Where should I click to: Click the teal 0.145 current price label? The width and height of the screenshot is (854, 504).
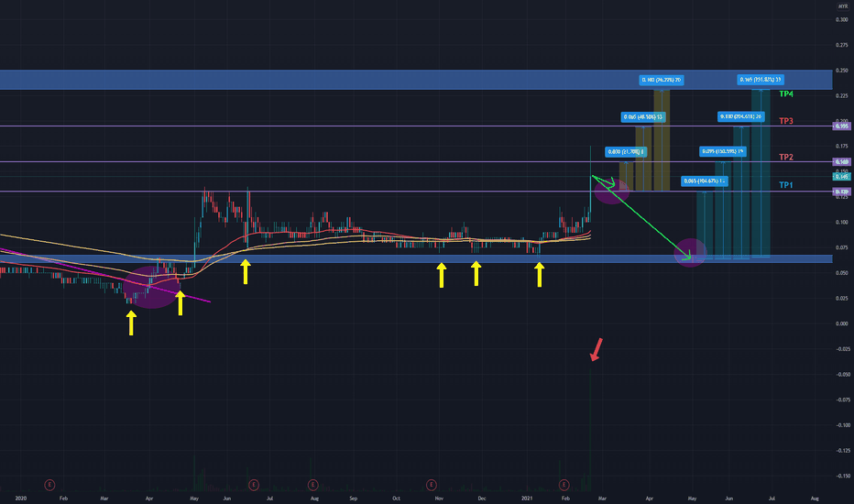(841, 177)
